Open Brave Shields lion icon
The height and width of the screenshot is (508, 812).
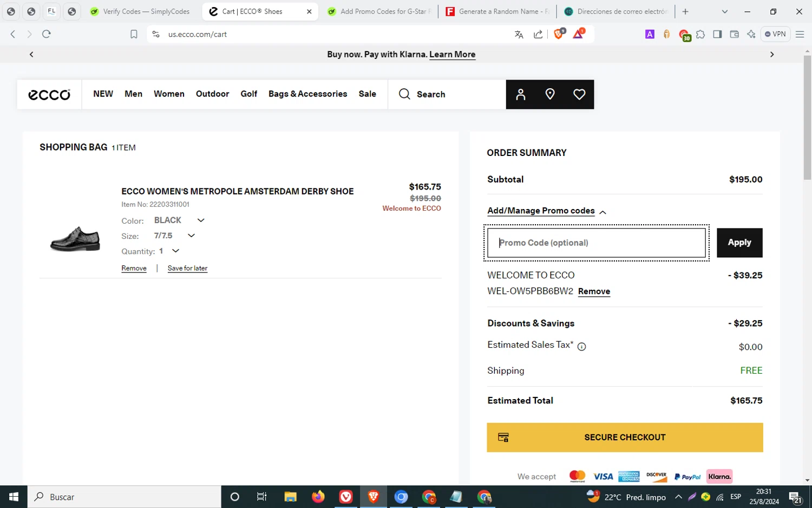(559, 34)
